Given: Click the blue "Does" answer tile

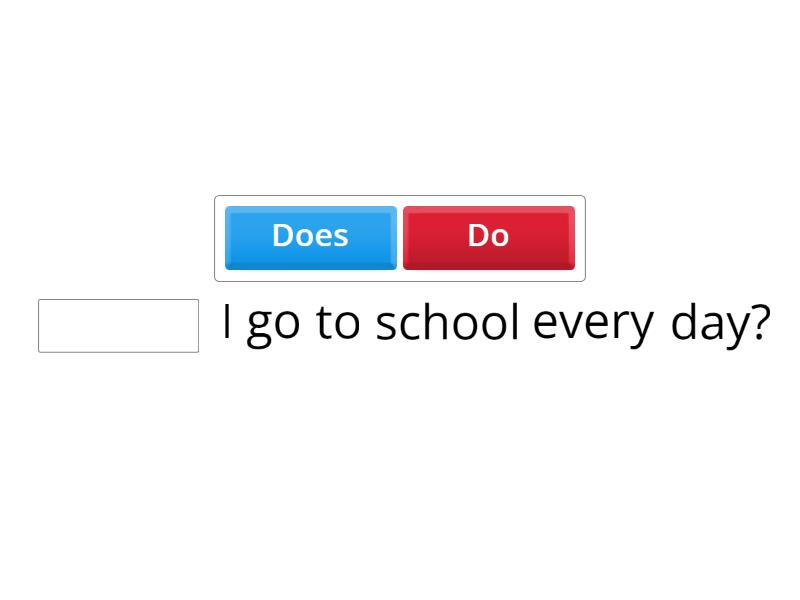Looking at the screenshot, I should (310, 237).
